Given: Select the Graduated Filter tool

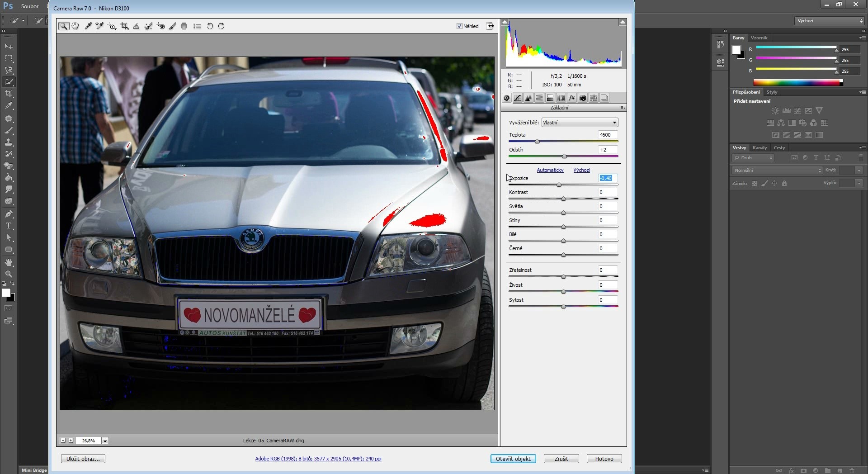Looking at the screenshot, I should point(184,26).
